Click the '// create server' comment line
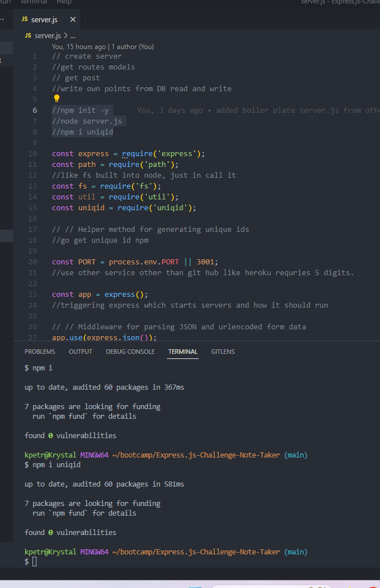The width and height of the screenshot is (380, 588). tap(87, 56)
